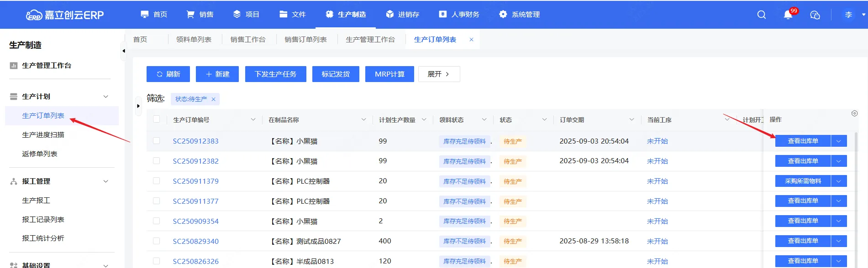Screen dimensions: 868x268
Task: Click the 嘉立创云ERP logo
Action: pos(65,15)
